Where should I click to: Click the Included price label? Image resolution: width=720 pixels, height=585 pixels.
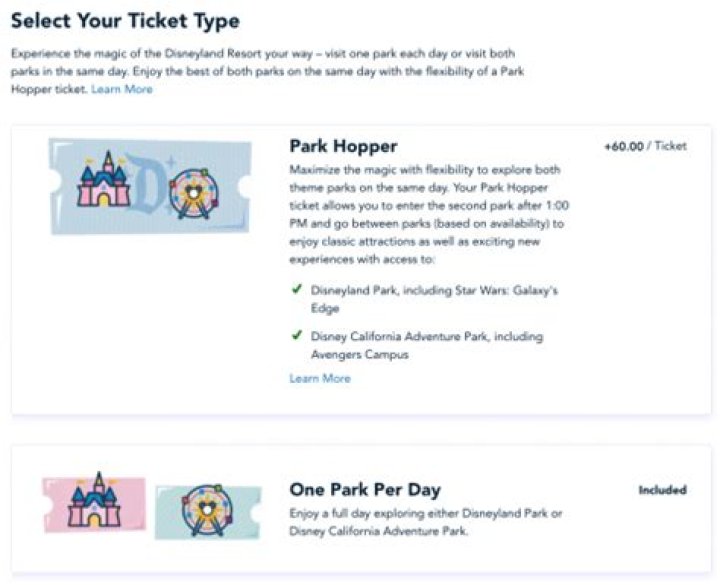[663, 490]
